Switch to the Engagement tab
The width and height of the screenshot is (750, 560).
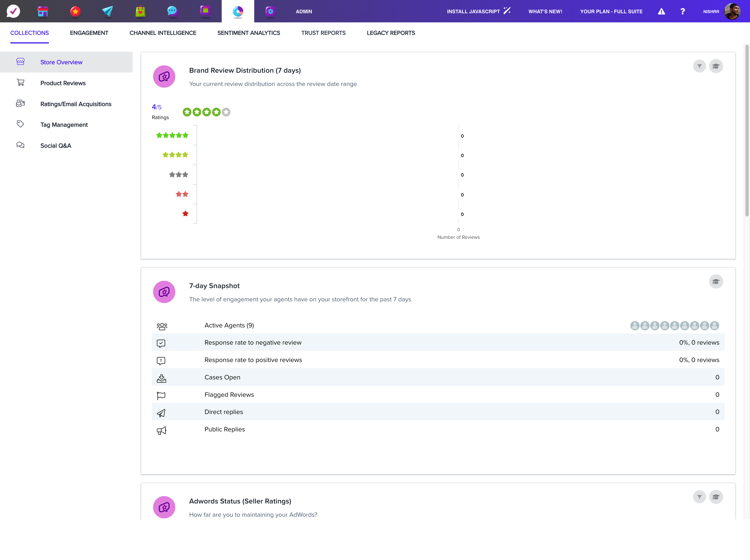89,33
